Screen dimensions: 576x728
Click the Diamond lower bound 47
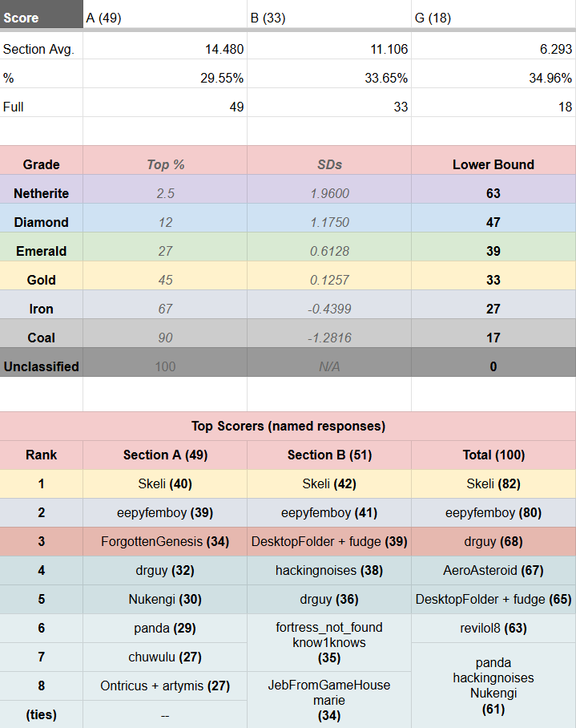493,218
